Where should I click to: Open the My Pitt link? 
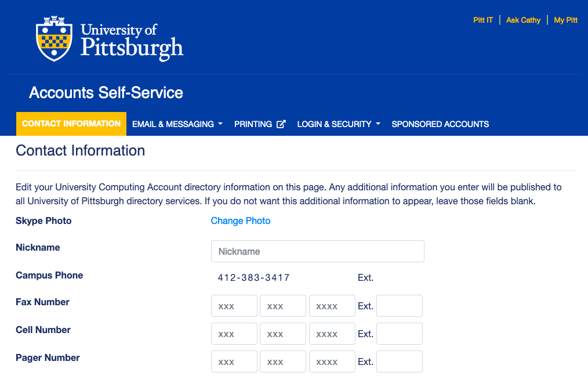point(565,20)
